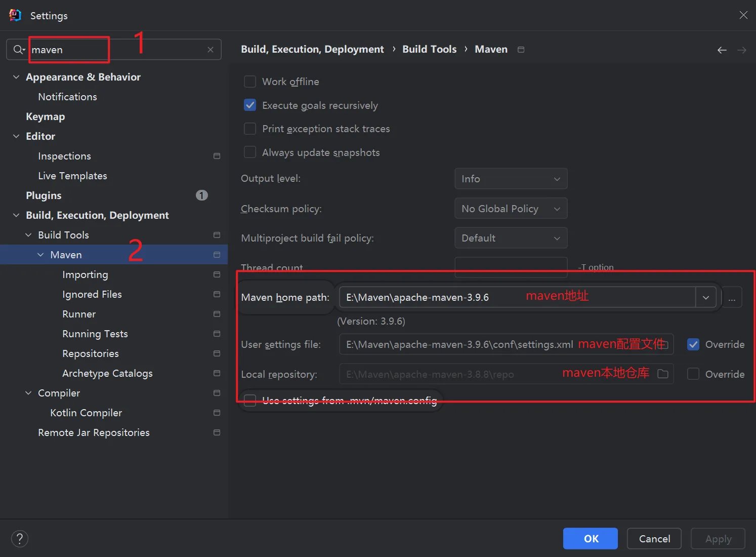
Task: Click the project icon on Ignored Files row
Action: click(217, 294)
